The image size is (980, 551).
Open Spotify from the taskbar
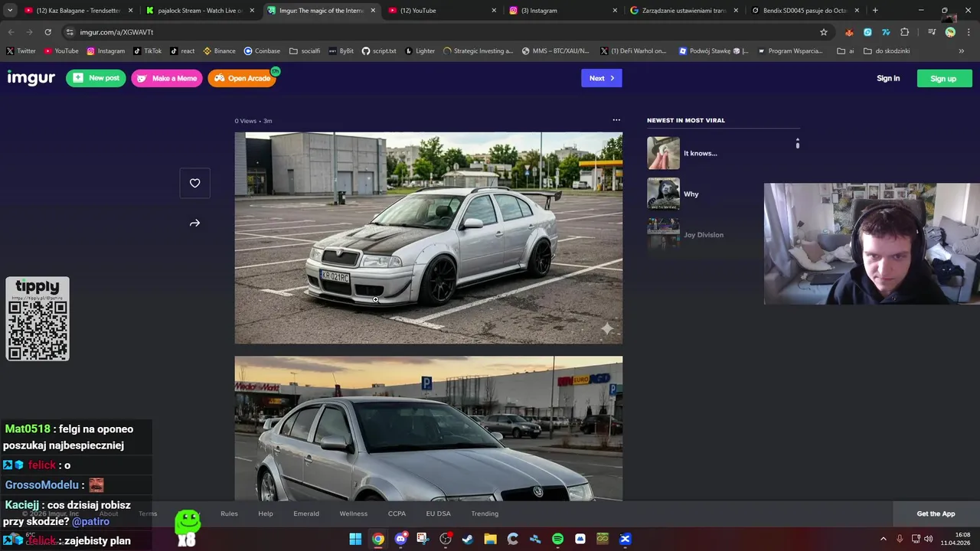coord(557,539)
